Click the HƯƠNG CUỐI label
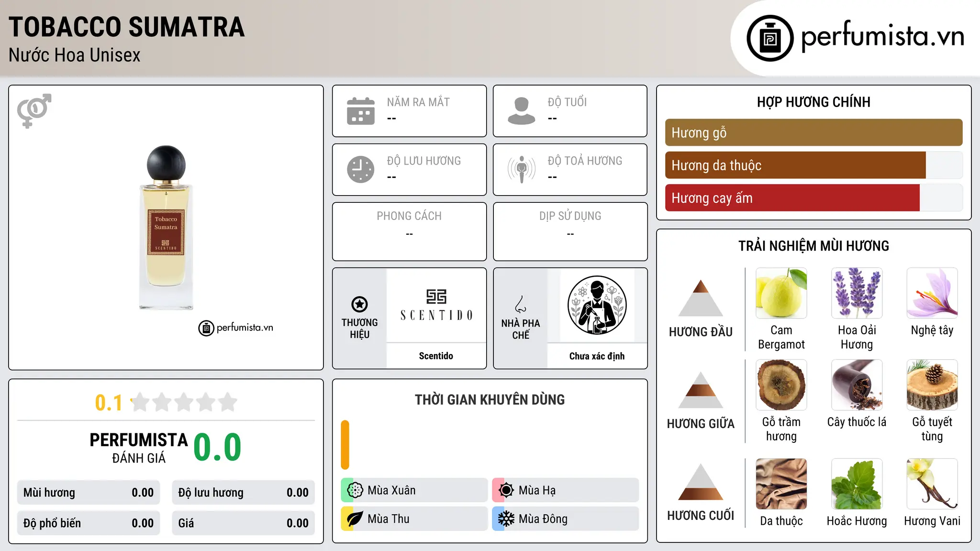 (701, 516)
